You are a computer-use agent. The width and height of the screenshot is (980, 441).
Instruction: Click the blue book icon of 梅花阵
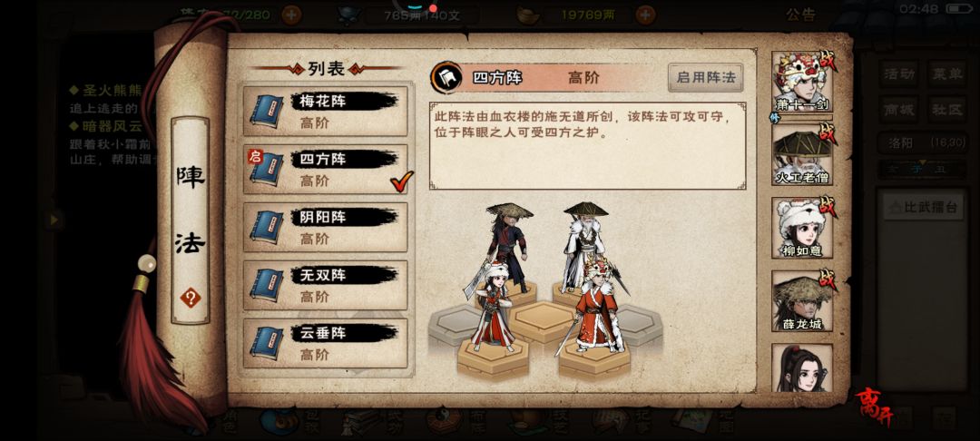(x=268, y=112)
